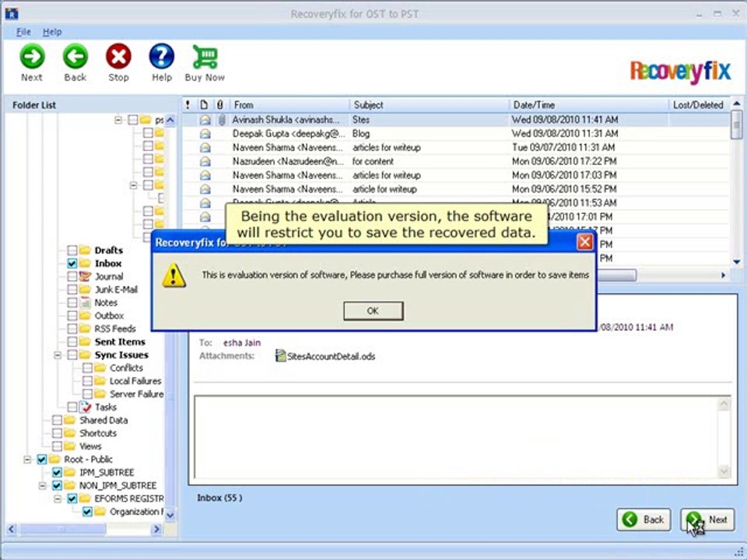Select the Server Failures folder label
The height and width of the screenshot is (560, 747).
(136, 394)
